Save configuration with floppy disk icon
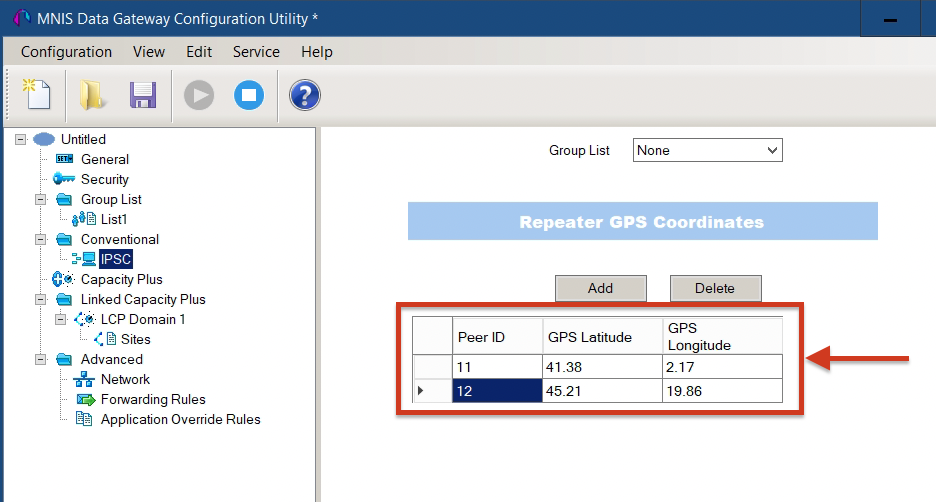Screen dimensions: 936x502 (143, 95)
